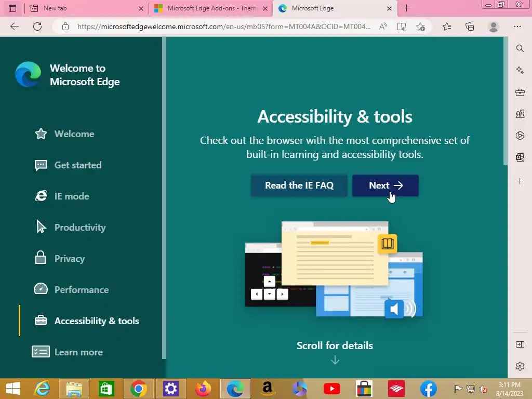
Task: Go back to the previous page
Action: click(x=15, y=26)
